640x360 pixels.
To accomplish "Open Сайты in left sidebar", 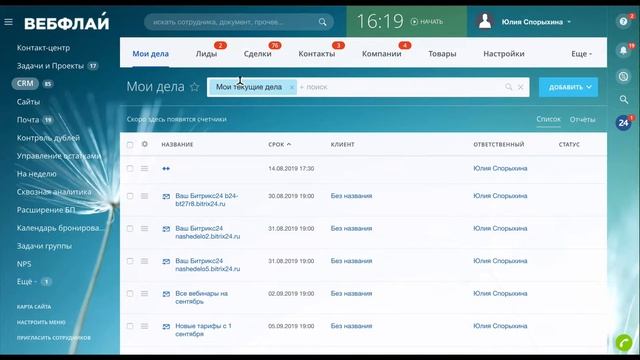I will 28,102.
